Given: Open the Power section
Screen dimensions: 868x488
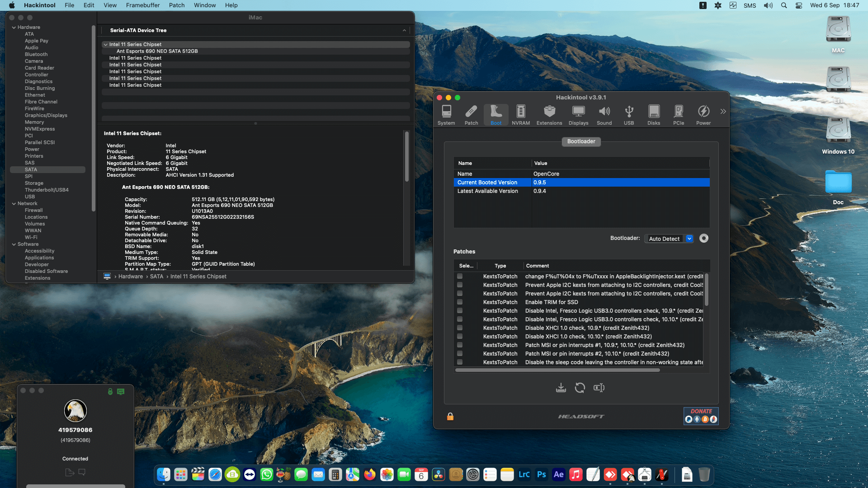Looking at the screenshot, I should pyautogui.click(x=703, y=114).
